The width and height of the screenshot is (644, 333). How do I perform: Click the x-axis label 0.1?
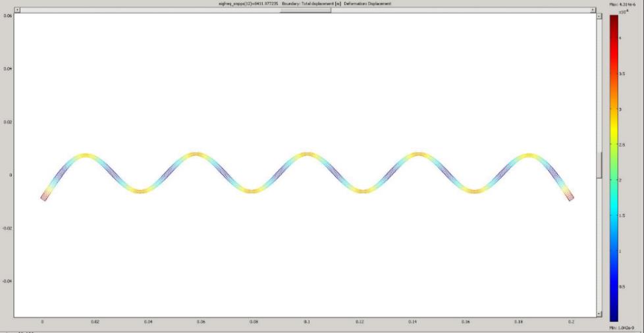(x=307, y=322)
